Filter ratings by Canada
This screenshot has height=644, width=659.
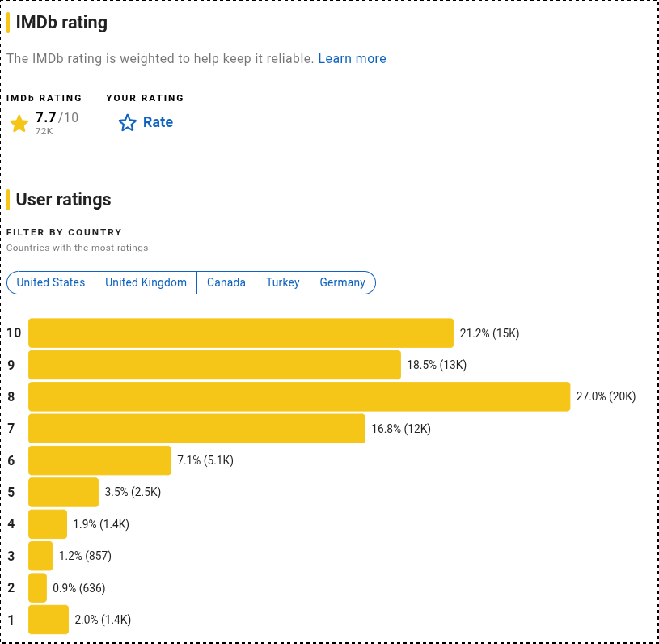pyautogui.click(x=226, y=282)
